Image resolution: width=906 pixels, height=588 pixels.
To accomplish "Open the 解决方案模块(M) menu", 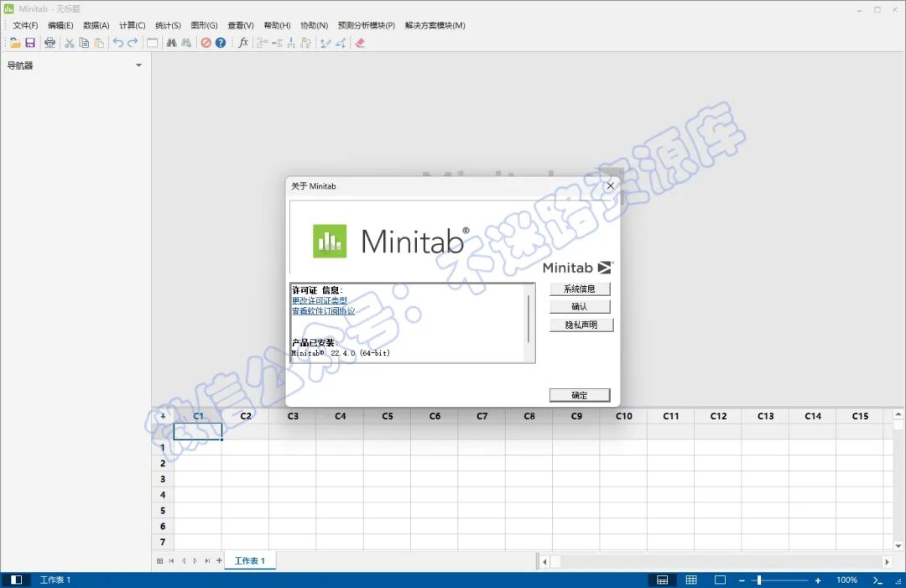I will (x=435, y=25).
